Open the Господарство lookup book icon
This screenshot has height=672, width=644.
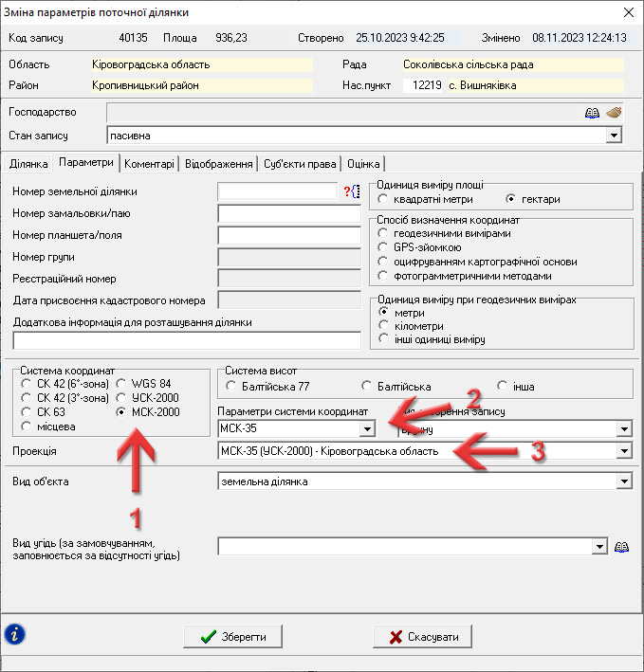pyautogui.click(x=592, y=113)
